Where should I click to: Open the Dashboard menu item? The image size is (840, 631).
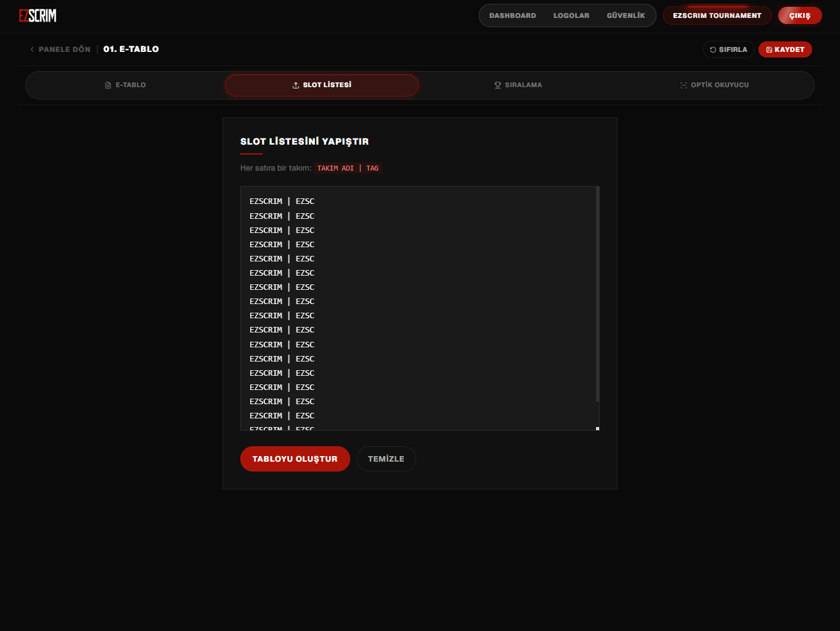(x=513, y=15)
